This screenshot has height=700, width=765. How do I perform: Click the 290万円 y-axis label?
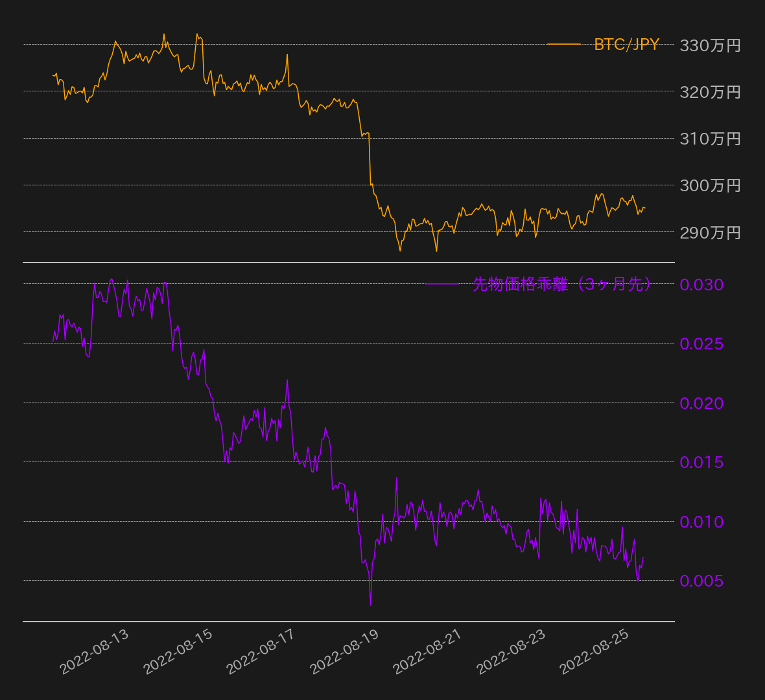tap(710, 232)
